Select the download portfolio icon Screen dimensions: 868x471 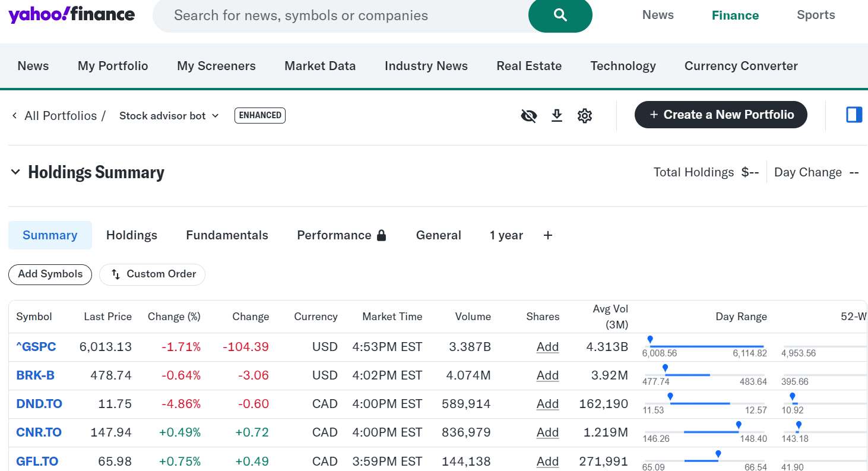(x=556, y=115)
